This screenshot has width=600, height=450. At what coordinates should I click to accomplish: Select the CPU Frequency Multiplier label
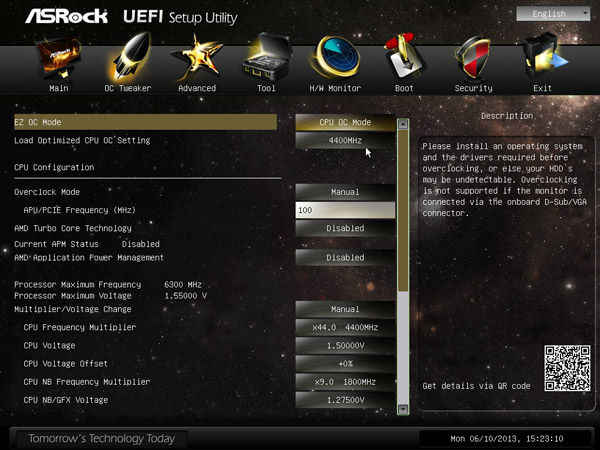(80, 328)
